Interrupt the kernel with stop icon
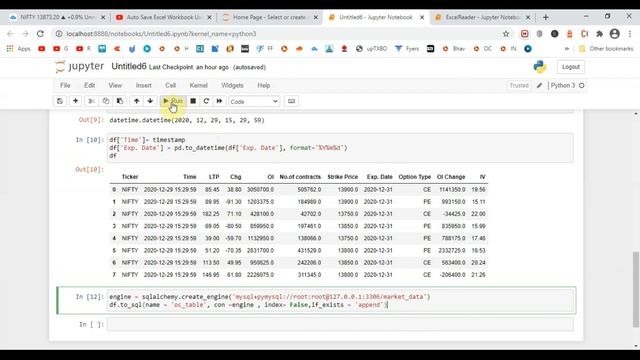640x360 pixels. 193,101
